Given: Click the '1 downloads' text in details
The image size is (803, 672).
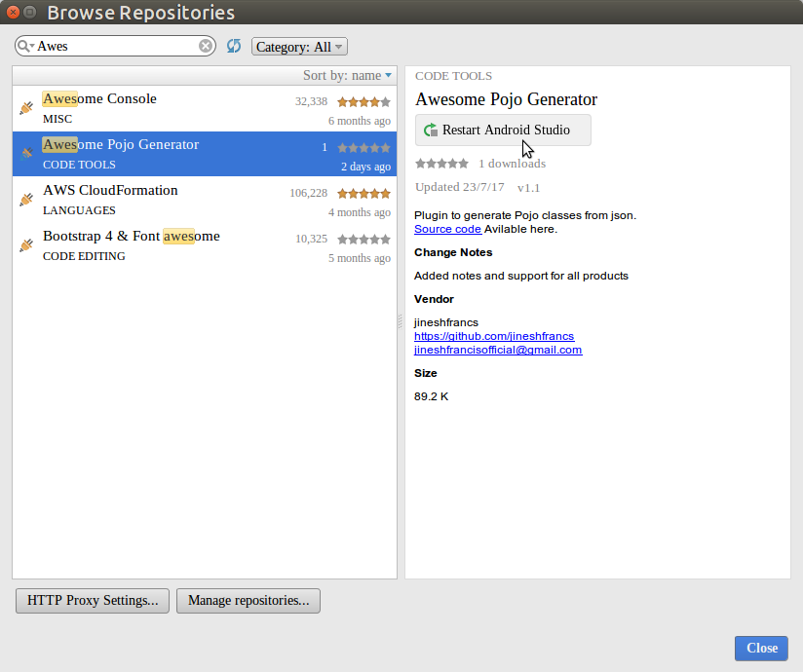Looking at the screenshot, I should pos(513,164).
